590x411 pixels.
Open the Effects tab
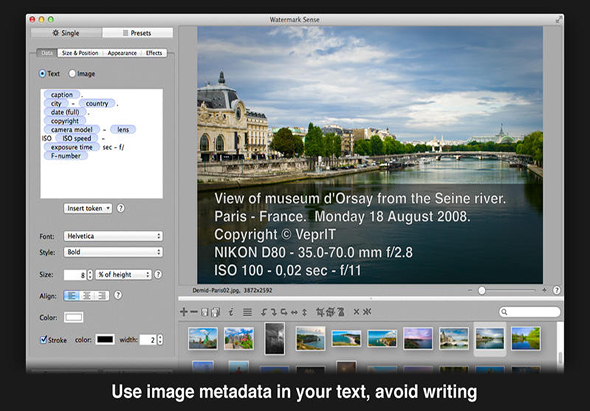(154, 53)
